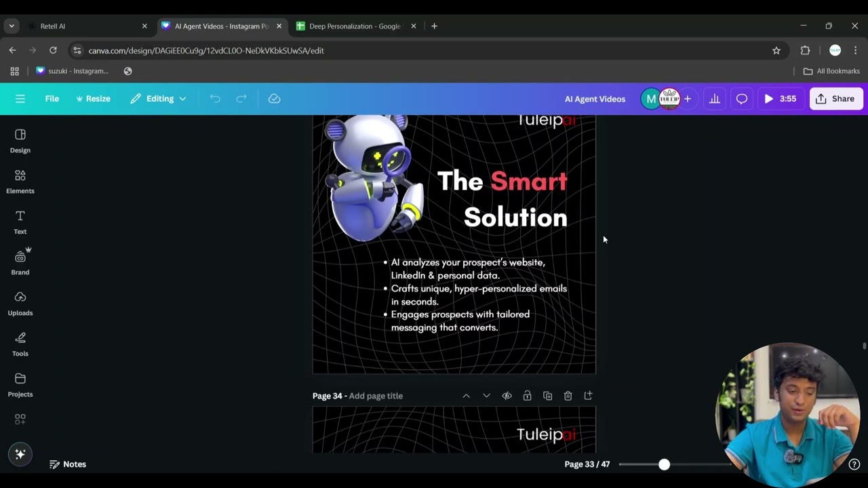868x488 pixels.
Task: Click the Tuleipai logo on page 33
Action: (x=546, y=121)
